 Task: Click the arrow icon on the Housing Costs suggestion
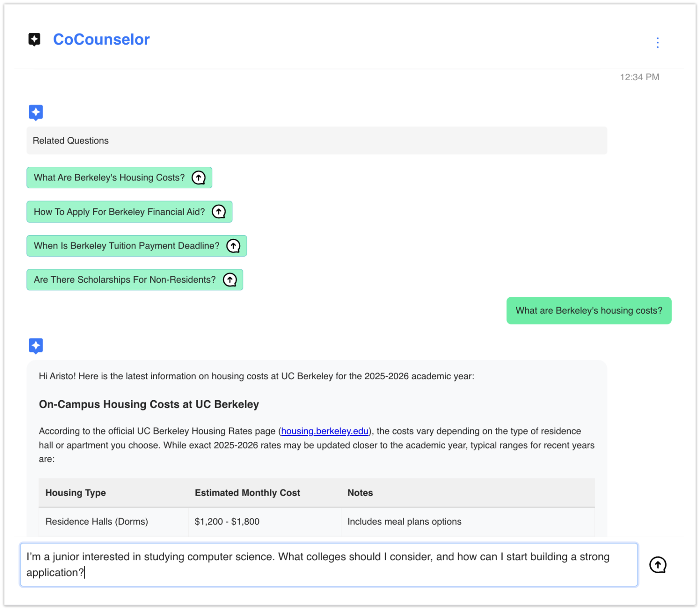[199, 177]
